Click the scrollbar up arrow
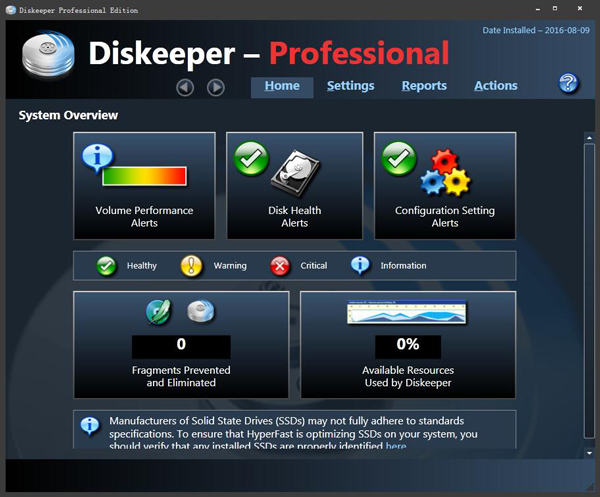 (x=589, y=138)
